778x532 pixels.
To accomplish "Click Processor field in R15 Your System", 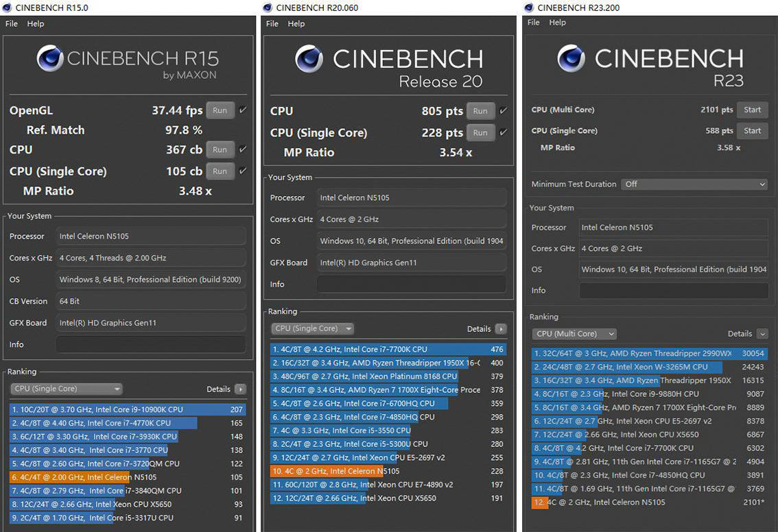I will [x=151, y=236].
